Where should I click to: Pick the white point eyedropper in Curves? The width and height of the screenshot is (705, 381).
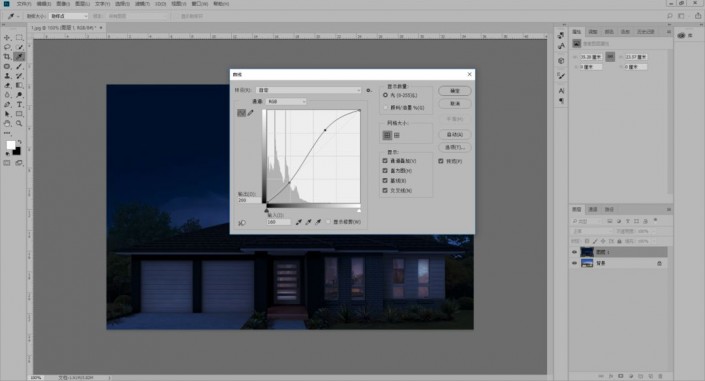click(x=318, y=222)
